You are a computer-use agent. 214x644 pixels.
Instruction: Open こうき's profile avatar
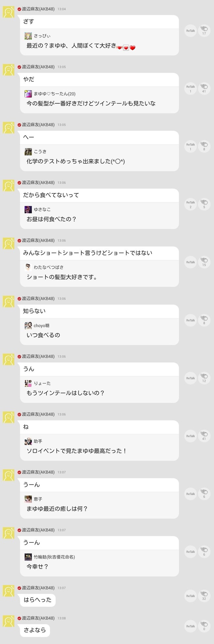(x=28, y=152)
